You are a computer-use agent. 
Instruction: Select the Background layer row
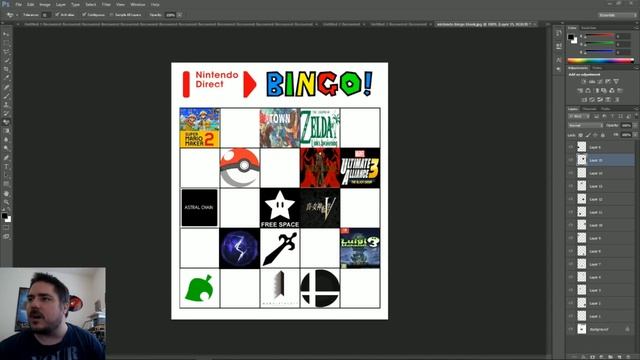[601, 329]
